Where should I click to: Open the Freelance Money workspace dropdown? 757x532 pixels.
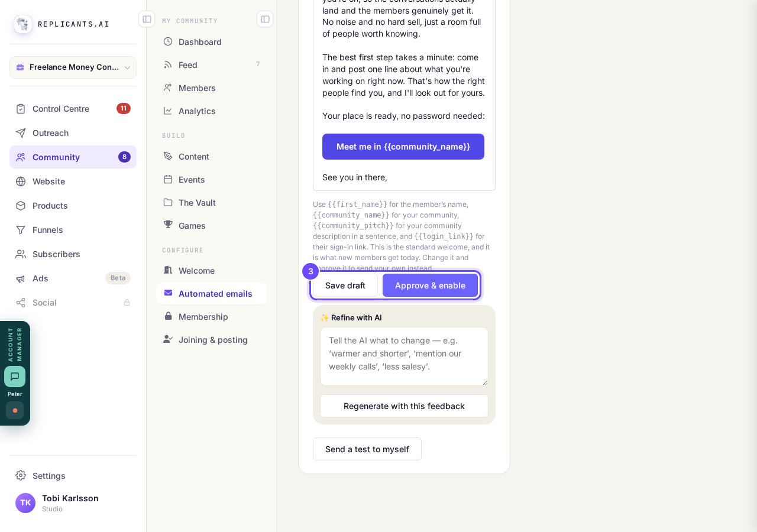pyautogui.click(x=73, y=67)
